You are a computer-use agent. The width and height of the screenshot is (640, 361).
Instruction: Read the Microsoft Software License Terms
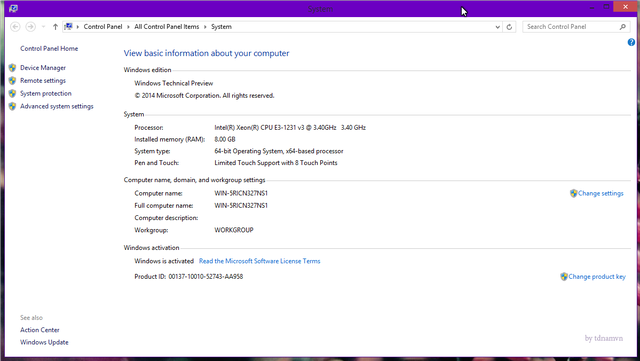pos(260,261)
